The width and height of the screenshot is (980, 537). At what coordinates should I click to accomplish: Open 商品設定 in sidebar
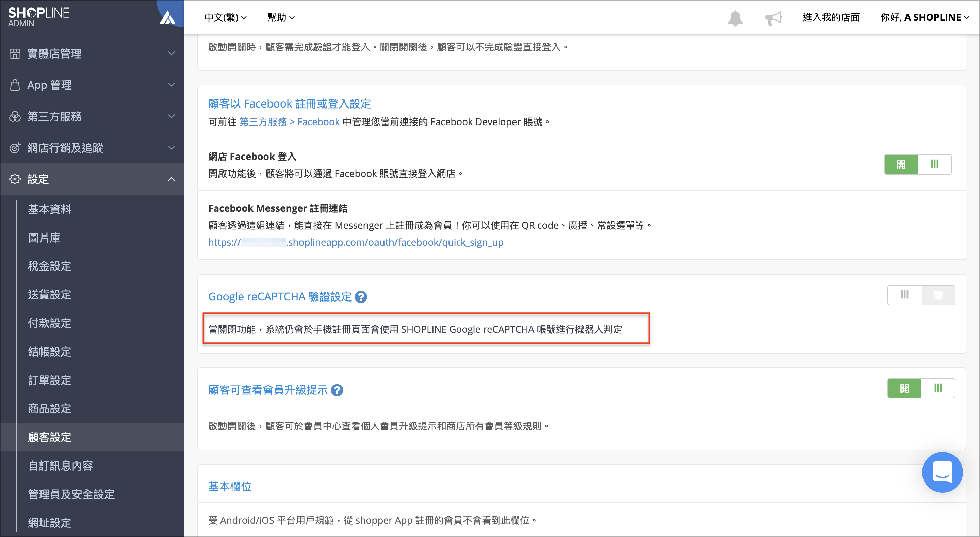click(49, 409)
